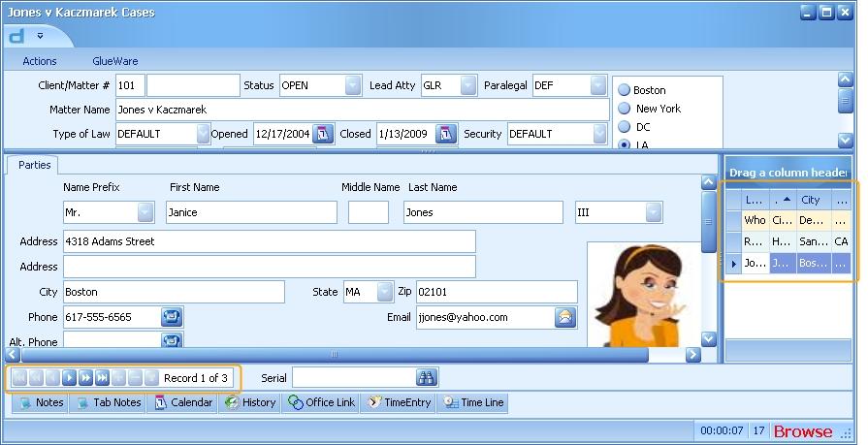Click the Parties panel scroll down arrow
868x445 pixels.
[709, 338]
